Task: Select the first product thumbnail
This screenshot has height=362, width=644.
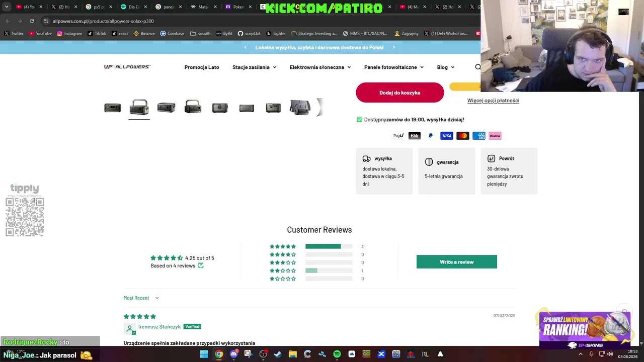Action: coord(113,108)
